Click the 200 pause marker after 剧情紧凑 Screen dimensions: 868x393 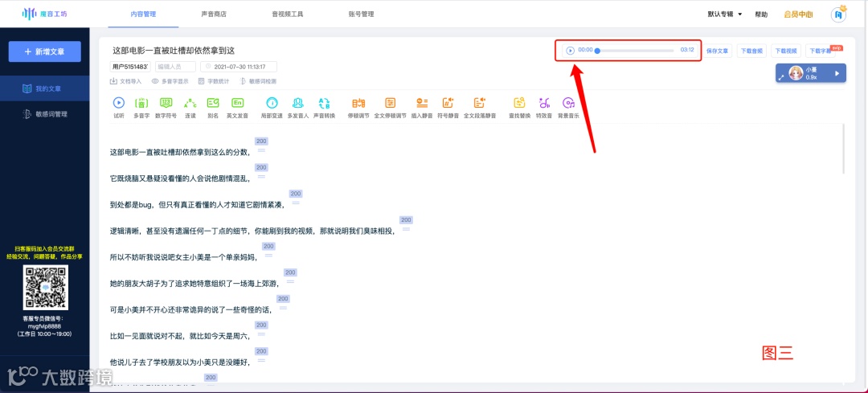click(296, 194)
